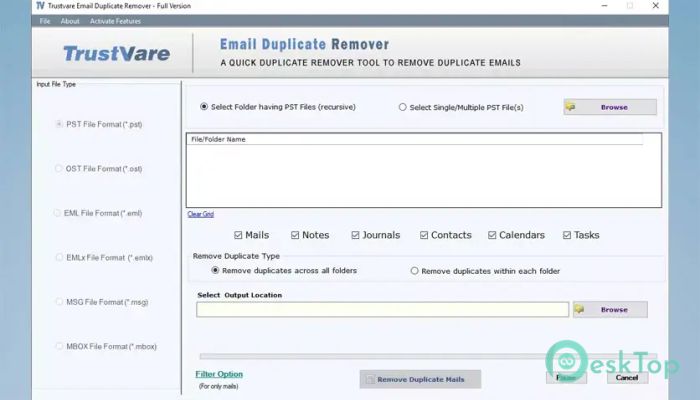
Task: Open the Activate Features menu
Action: coord(115,21)
